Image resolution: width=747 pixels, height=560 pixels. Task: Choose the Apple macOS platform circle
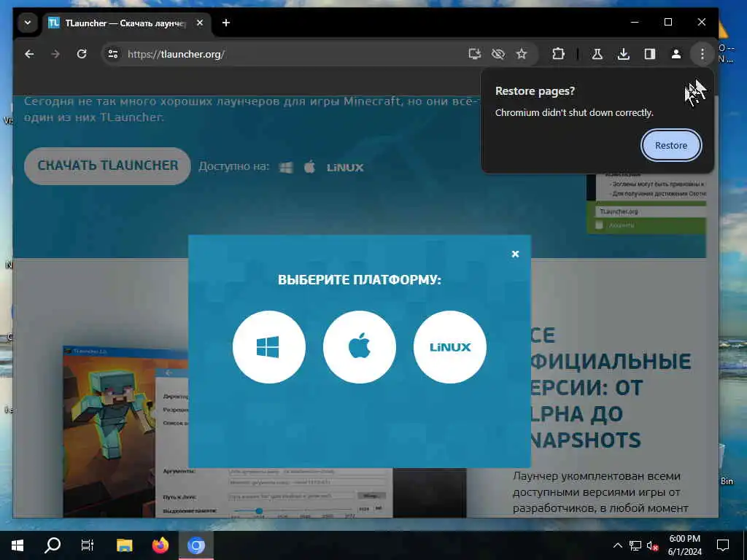click(359, 346)
